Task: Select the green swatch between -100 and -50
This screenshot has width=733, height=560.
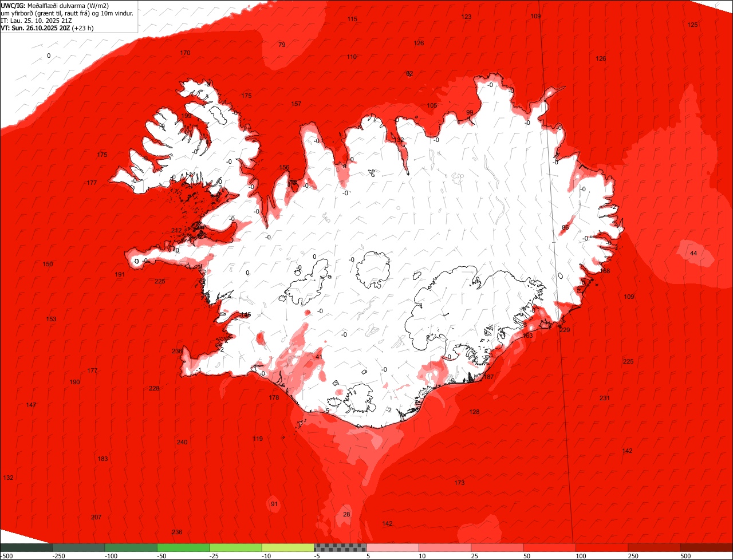Action: [x=131, y=547]
